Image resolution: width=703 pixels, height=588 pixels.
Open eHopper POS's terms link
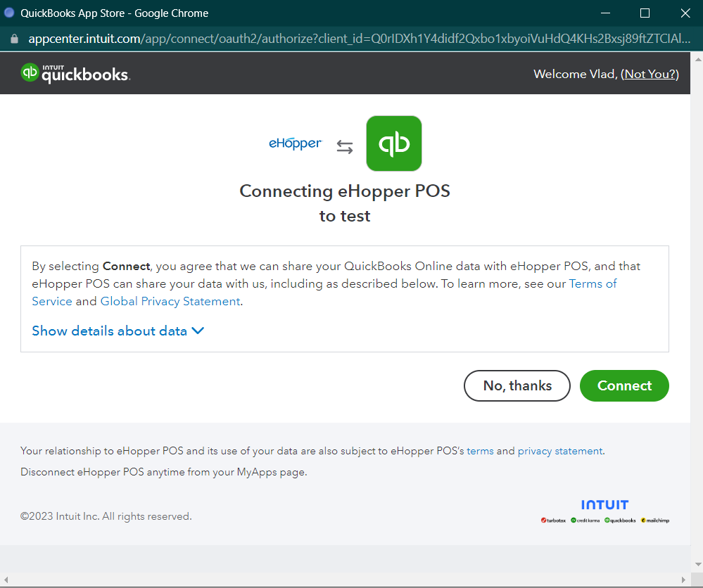[x=480, y=451]
